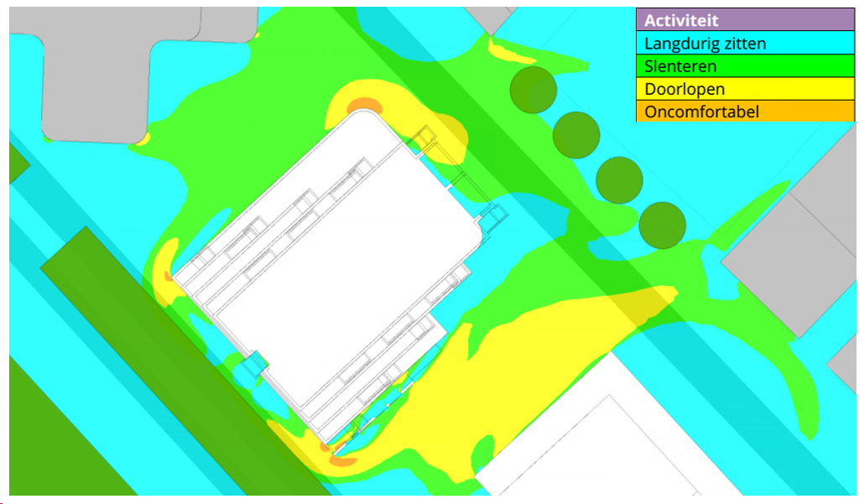Select the second tree circle from the top
Viewport: 859px width, 504px height.
pos(576,134)
